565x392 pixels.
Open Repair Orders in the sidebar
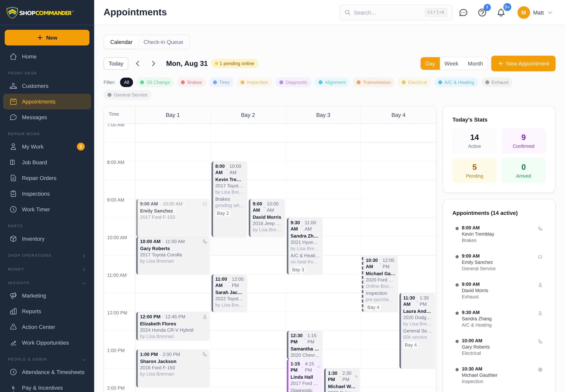(47, 178)
